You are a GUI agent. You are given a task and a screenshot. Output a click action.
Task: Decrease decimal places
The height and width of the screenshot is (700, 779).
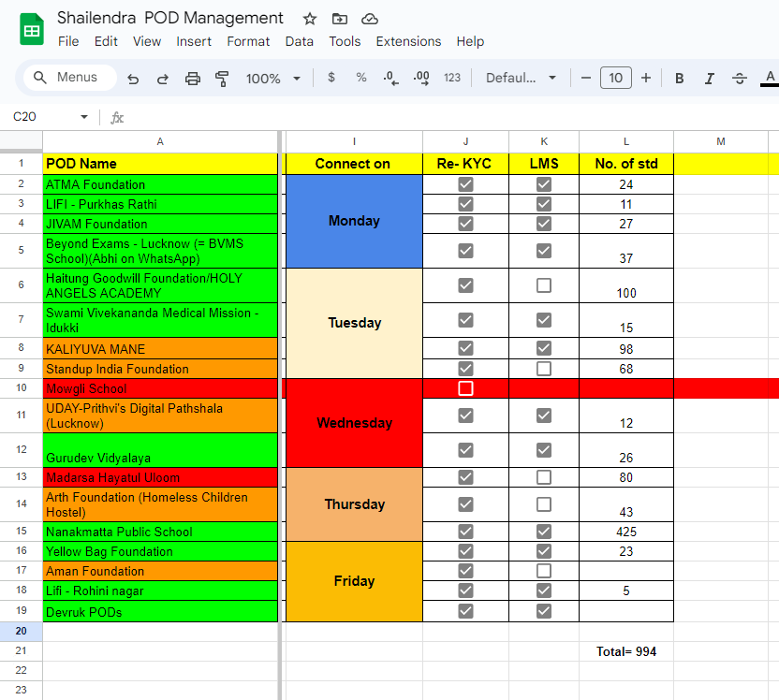[x=390, y=79]
